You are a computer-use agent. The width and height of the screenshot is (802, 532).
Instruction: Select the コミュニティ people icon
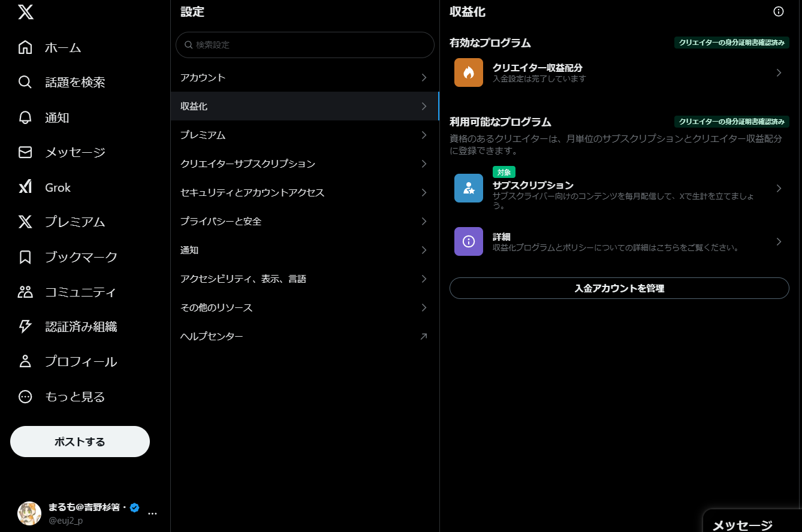25,292
